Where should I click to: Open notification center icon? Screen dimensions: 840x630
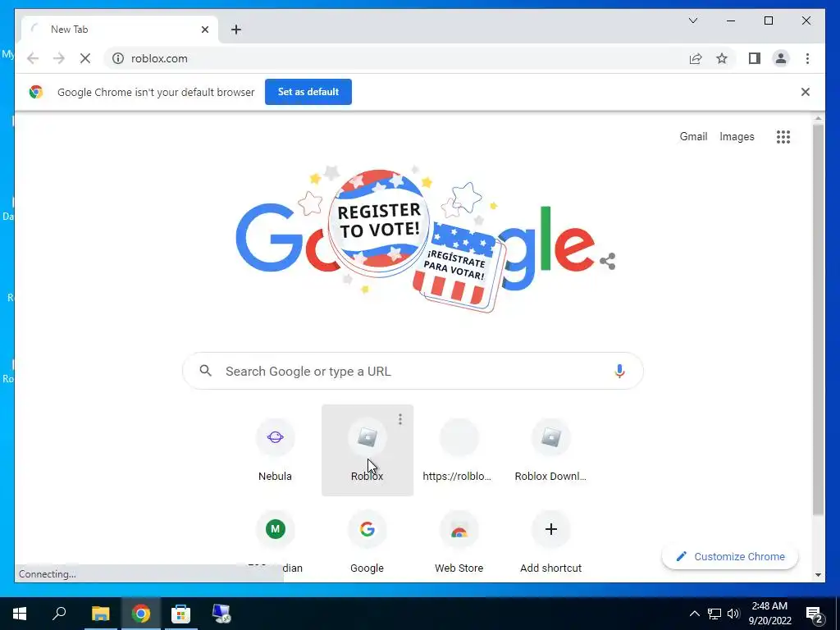(815, 614)
